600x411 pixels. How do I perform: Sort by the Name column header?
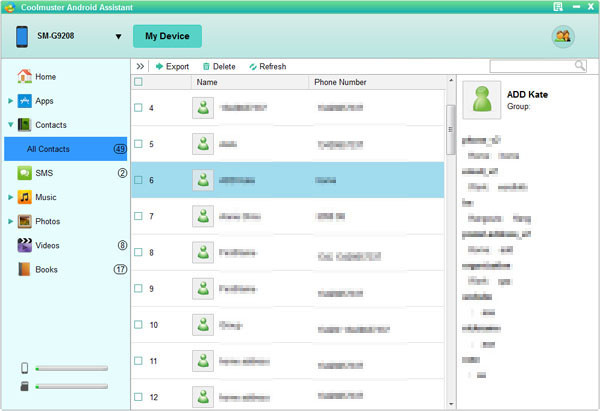pyautogui.click(x=249, y=82)
